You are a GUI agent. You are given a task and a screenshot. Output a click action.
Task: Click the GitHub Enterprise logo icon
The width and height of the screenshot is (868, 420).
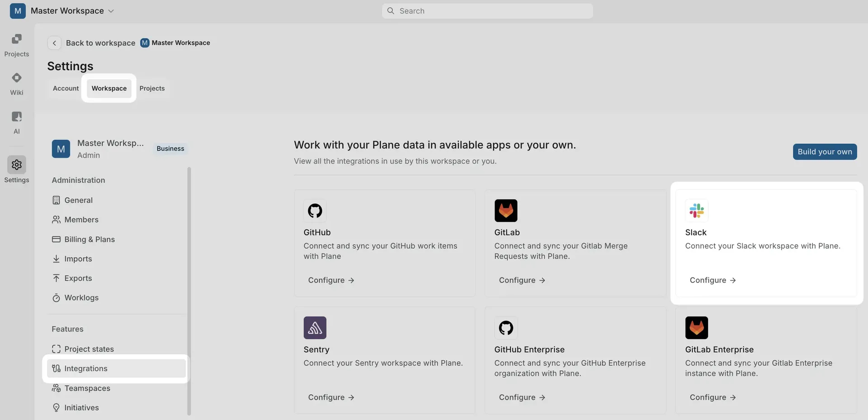click(506, 328)
